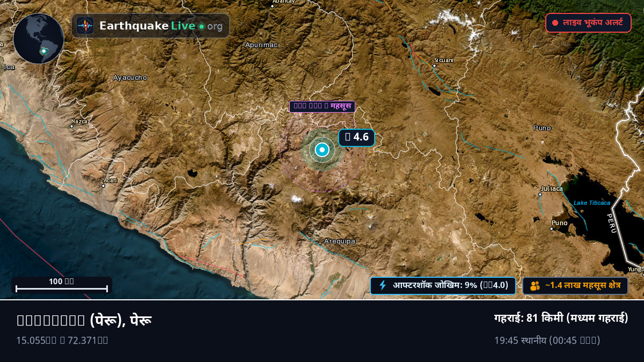The image size is (644, 362).
Task: Open the 1.4 lakh felt area badge
Action: click(575, 286)
